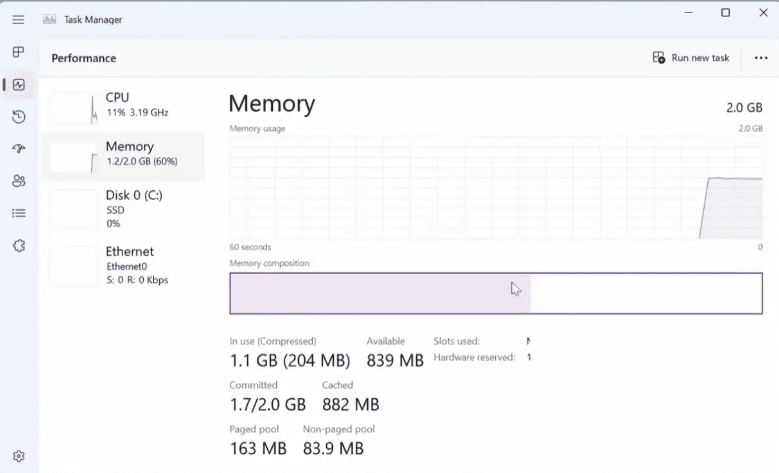
Task: Go to the Processes page icon
Action: 18,52
